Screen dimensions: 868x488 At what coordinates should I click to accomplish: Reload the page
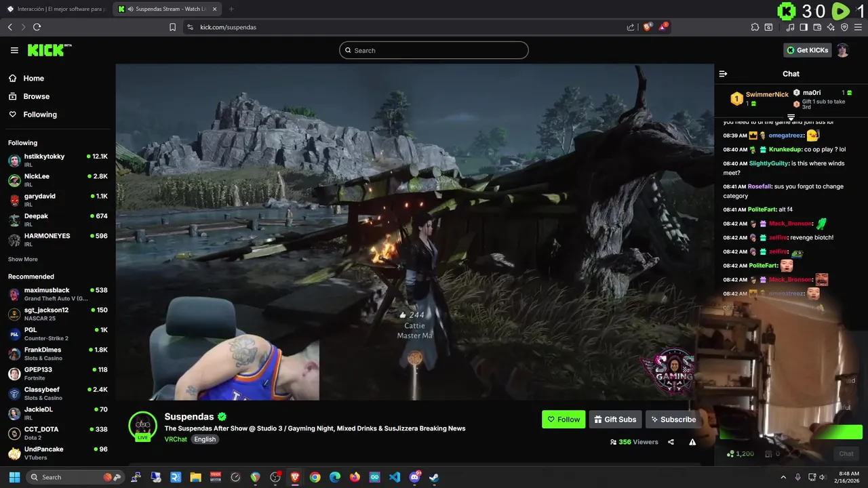(37, 27)
